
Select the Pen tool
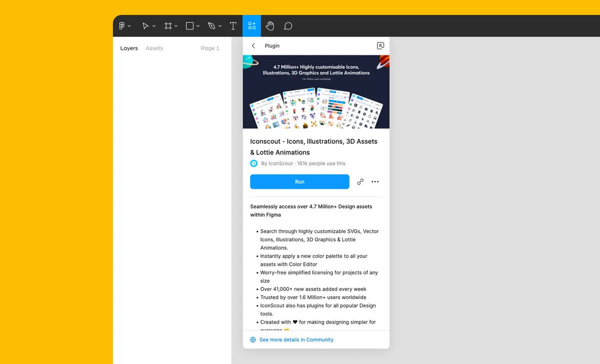[x=211, y=25]
